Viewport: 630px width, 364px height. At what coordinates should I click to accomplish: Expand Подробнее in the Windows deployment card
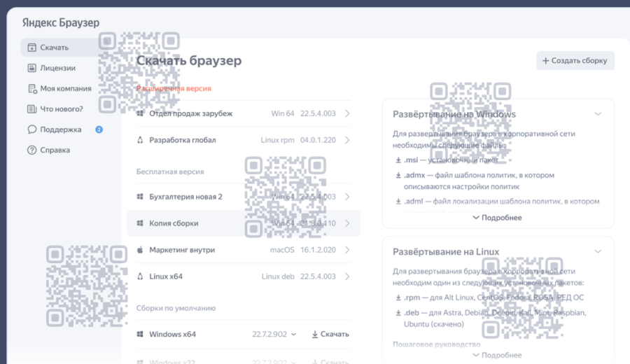click(x=498, y=218)
